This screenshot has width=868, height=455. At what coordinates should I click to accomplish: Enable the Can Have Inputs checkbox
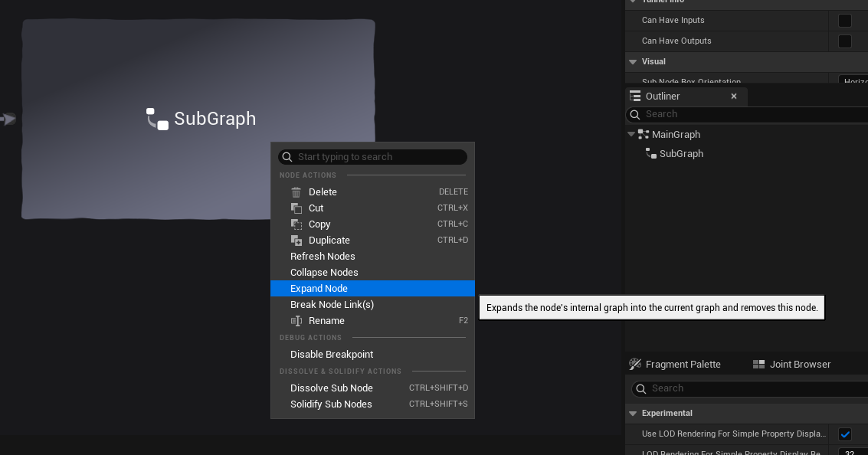(x=845, y=21)
